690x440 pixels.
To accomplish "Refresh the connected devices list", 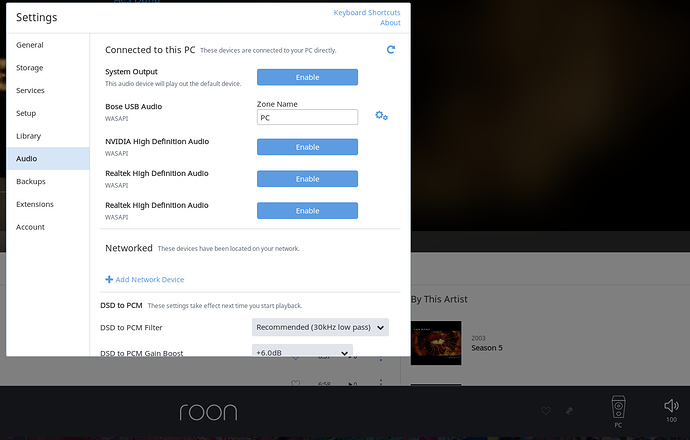I will (391, 50).
